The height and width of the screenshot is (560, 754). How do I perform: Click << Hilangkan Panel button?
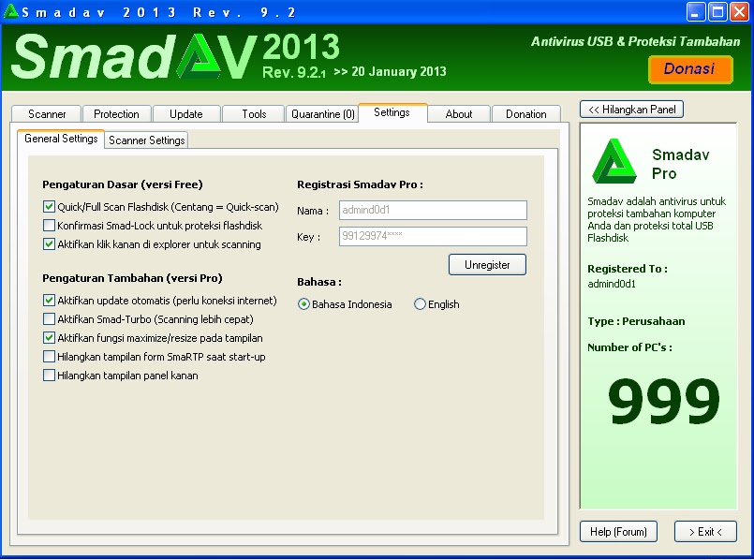(631, 110)
